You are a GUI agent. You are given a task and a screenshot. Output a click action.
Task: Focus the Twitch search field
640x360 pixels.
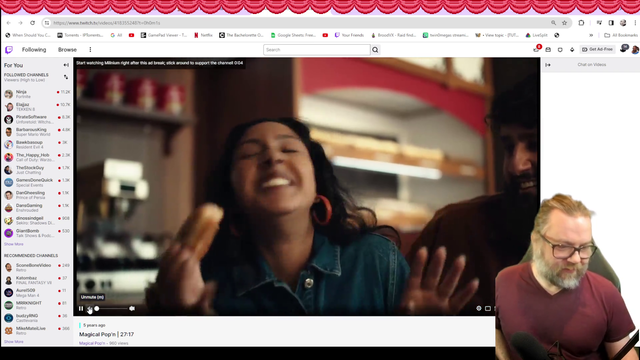pyautogui.click(x=317, y=50)
